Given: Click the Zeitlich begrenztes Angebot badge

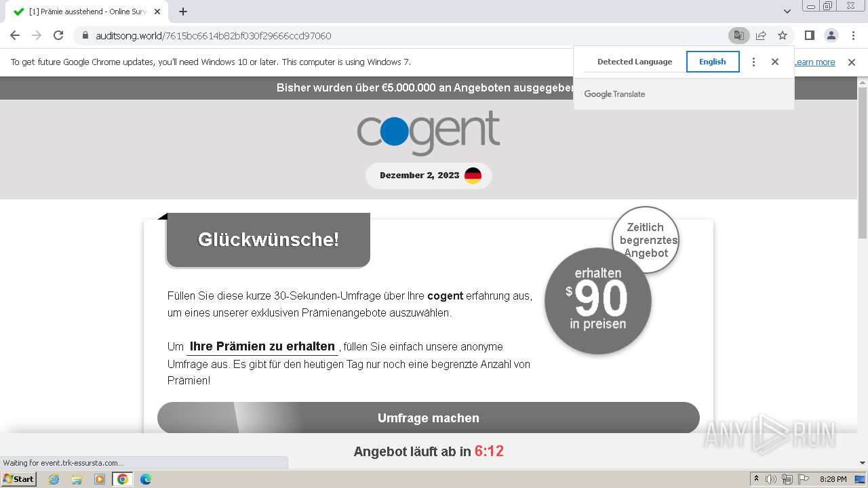Looking at the screenshot, I should click(646, 240).
